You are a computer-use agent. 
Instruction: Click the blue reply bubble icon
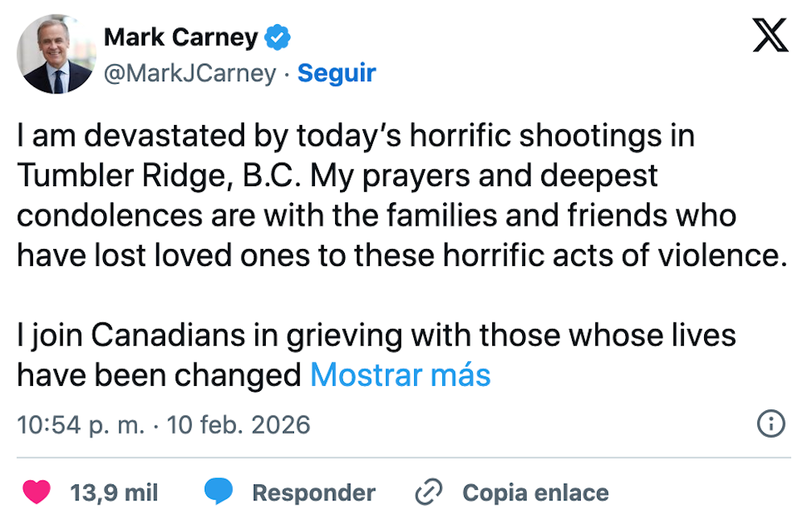click(x=218, y=492)
